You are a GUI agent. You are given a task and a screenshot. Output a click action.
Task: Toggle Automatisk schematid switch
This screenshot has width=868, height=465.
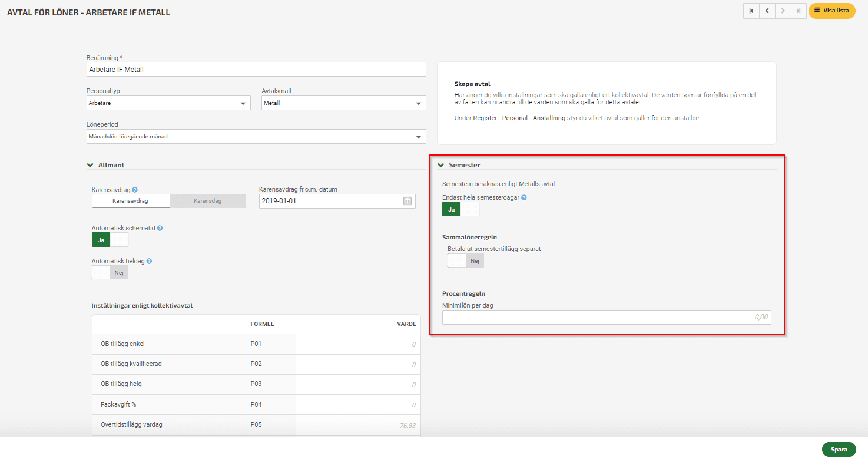click(x=110, y=240)
